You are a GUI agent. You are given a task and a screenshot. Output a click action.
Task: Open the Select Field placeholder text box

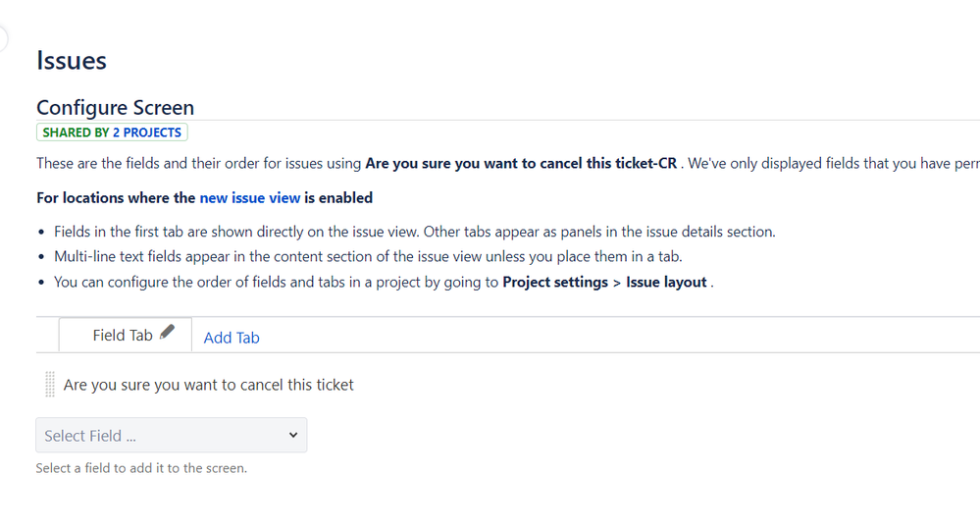point(157,436)
